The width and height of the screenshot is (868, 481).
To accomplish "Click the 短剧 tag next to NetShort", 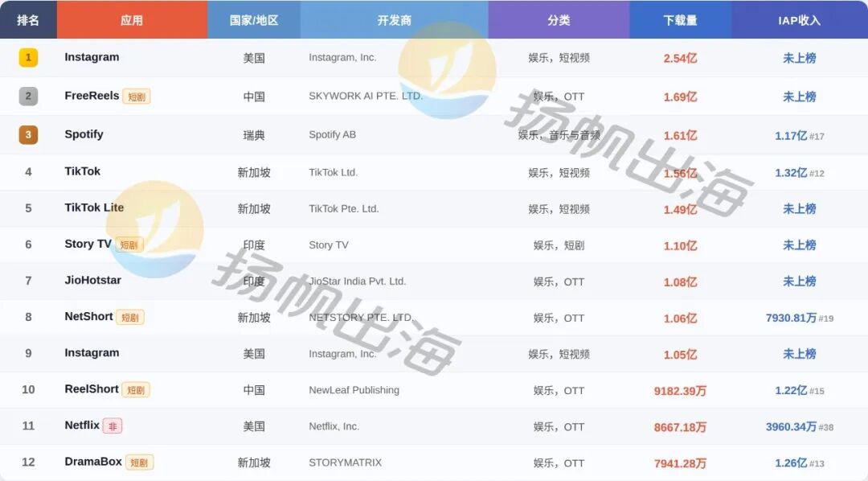I will 130,318.
